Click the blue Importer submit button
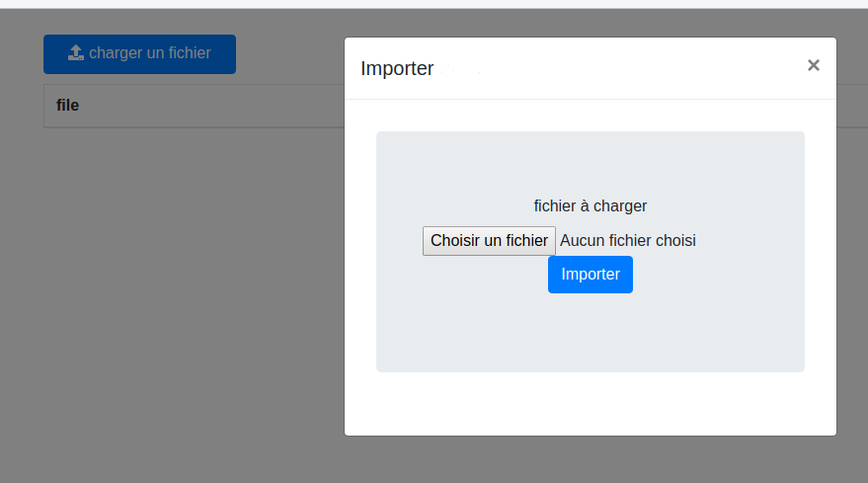The height and width of the screenshot is (483, 868). coord(590,275)
